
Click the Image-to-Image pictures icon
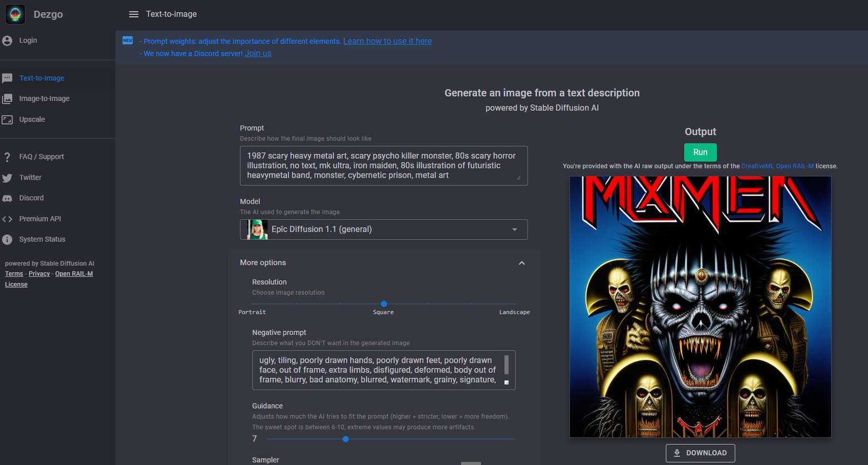tap(7, 99)
